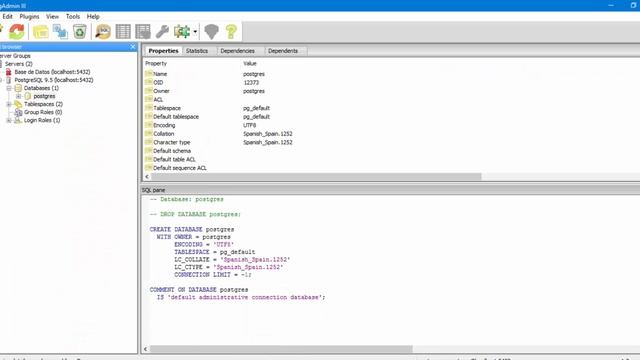Click the Tablespaces node icon
This screenshot has height=360, width=640.
pyautogui.click(x=18, y=104)
